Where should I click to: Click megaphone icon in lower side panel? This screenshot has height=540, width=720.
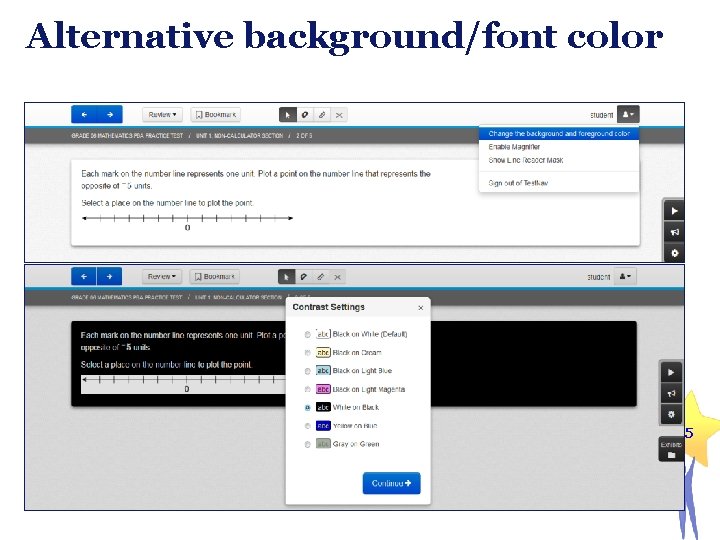[x=671, y=394]
